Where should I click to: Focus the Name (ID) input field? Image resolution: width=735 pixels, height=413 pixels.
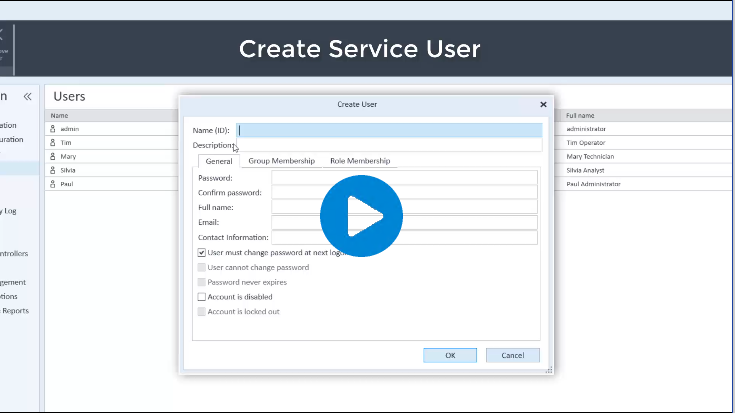(389, 130)
